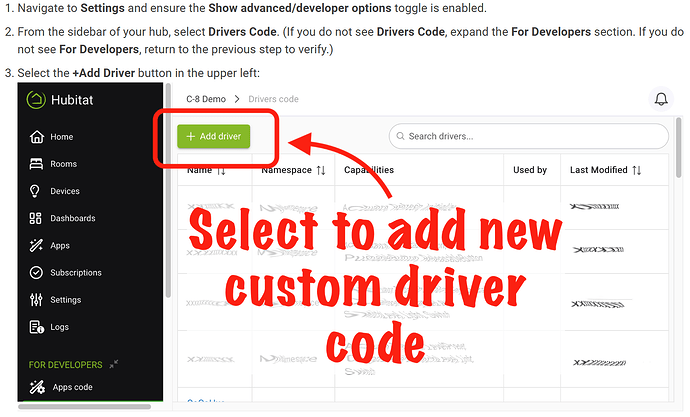The image size is (690, 417).
Task: Click the Apps code wand-gear icon
Action: click(37, 387)
